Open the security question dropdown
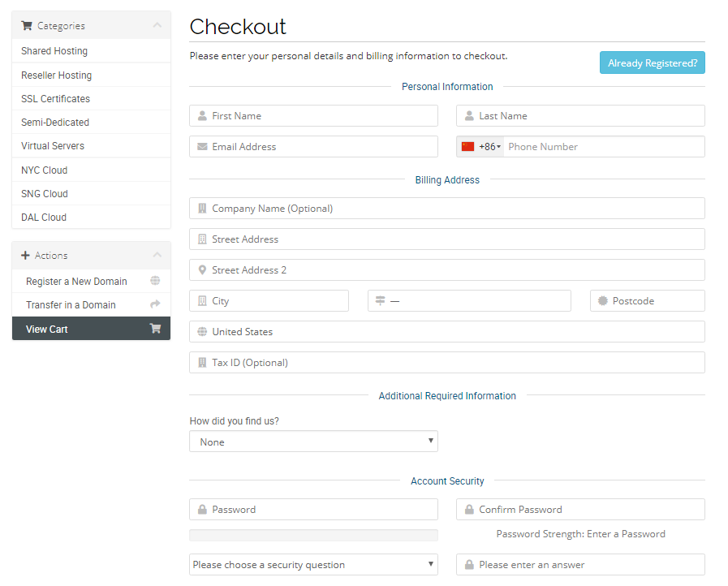This screenshot has height=586, width=728. coord(313,565)
